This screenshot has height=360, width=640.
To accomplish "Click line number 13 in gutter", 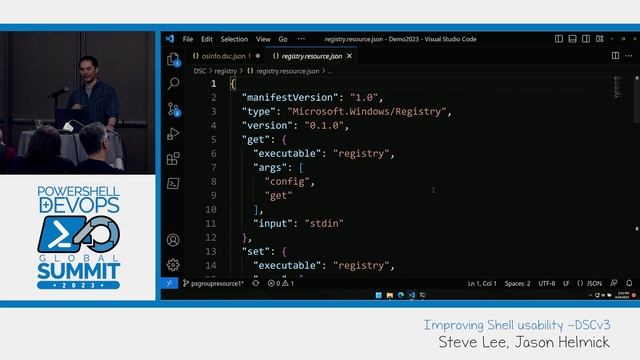I will (211, 251).
